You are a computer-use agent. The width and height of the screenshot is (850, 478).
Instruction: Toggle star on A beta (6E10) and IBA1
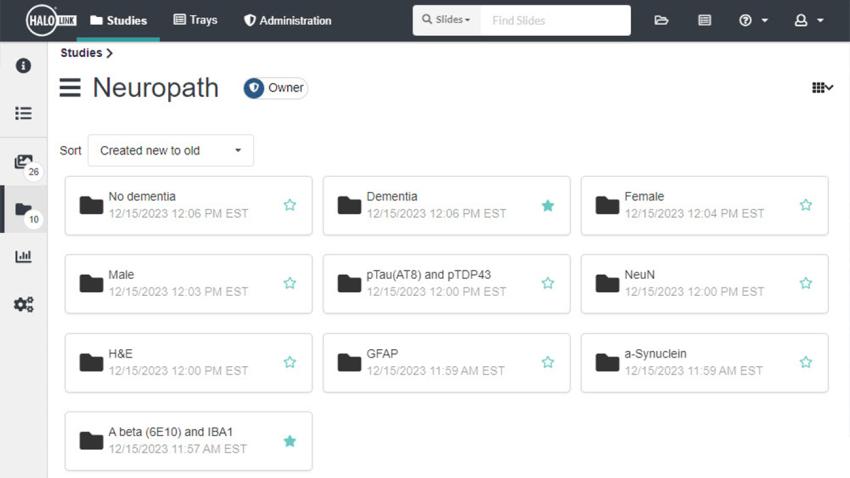point(289,441)
